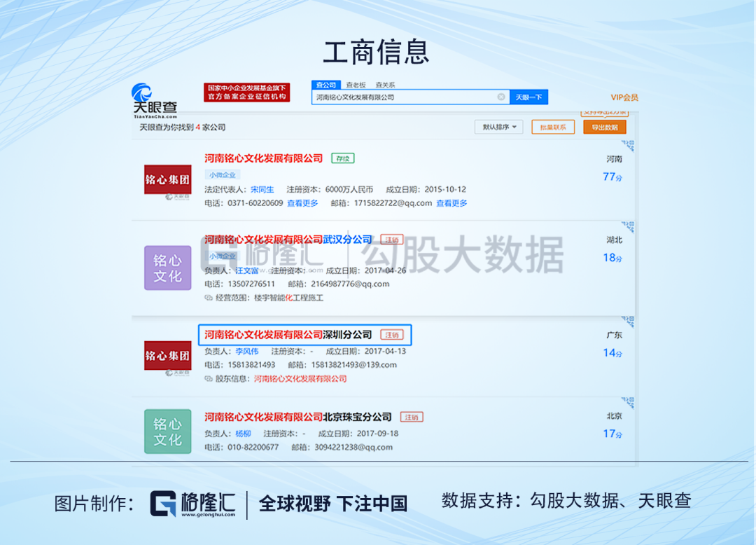
Task: Click the green 存续 status tag
Action: tap(342, 158)
